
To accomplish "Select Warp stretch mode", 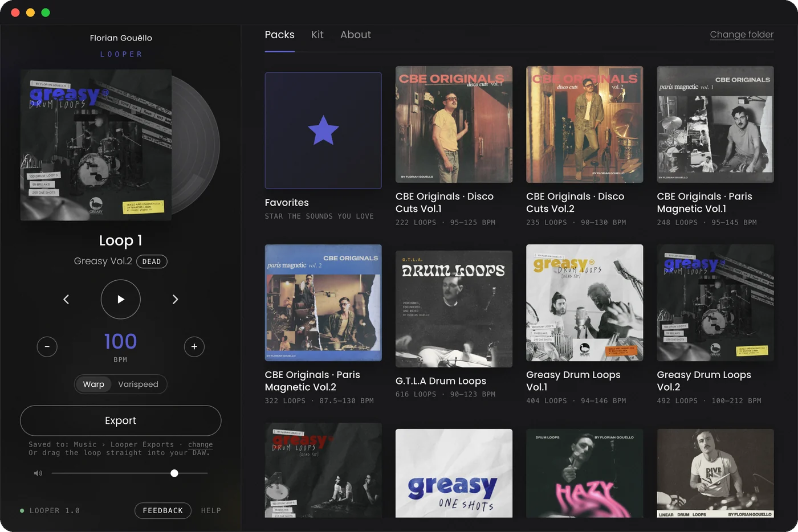I will (x=93, y=384).
